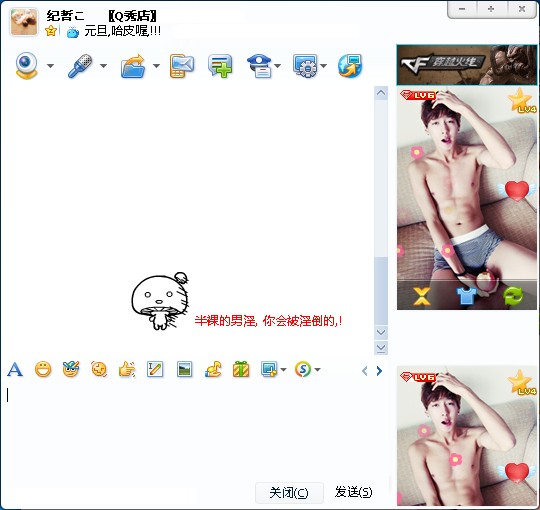The width and height of the screenshot is (540, 510).
Task: Click lower QQ show image
Action: click(x=467, y=436)
